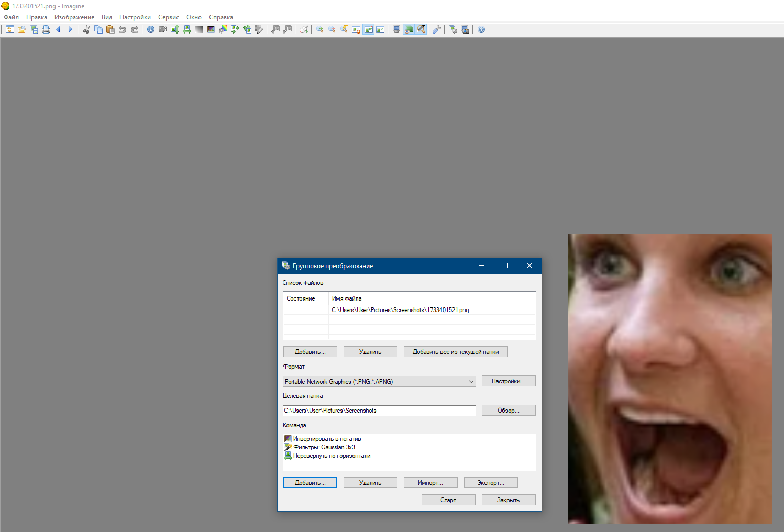The height and width of the screenshot is (532, 784).
Task: Click the copy icon in the toolbar
Action: pyautogui.click(x=98, y=29)
